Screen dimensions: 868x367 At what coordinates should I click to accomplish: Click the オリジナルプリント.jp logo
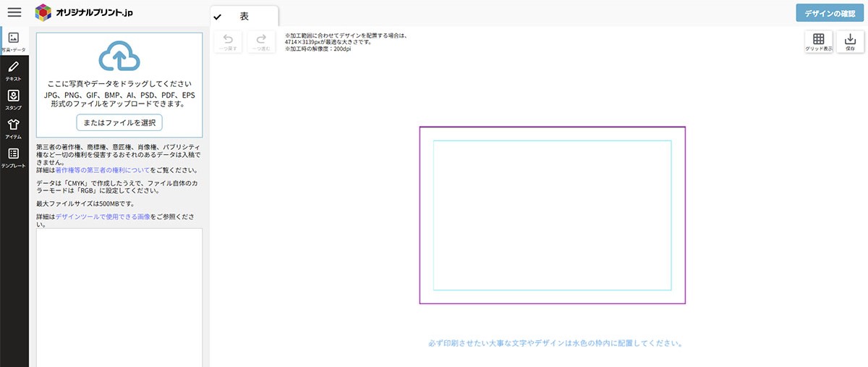coord(84,12)
